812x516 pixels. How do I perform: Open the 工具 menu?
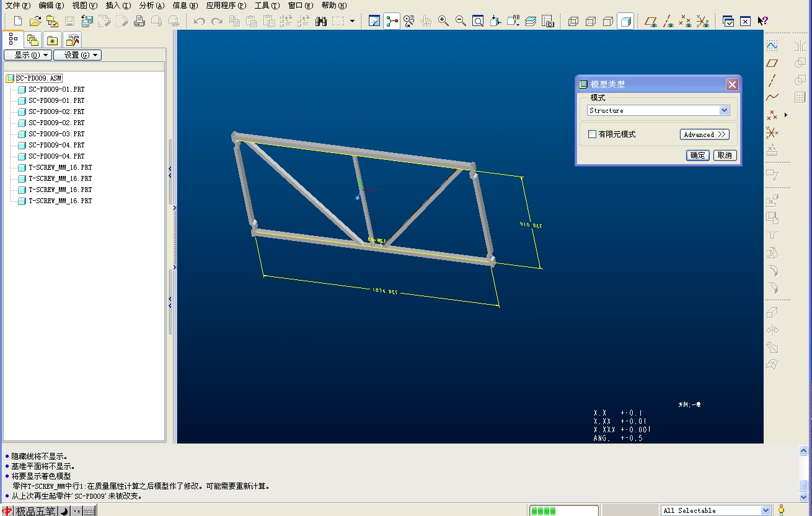pos(267,6)
